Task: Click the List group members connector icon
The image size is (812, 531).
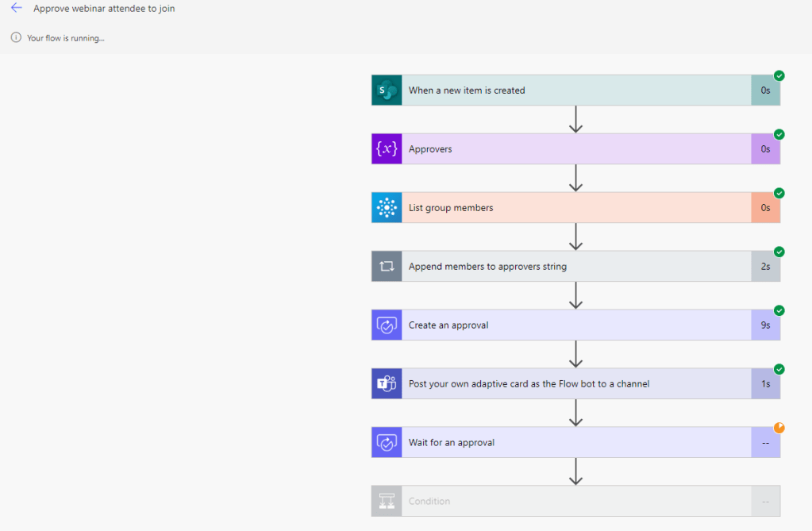Action: (387, 208)
